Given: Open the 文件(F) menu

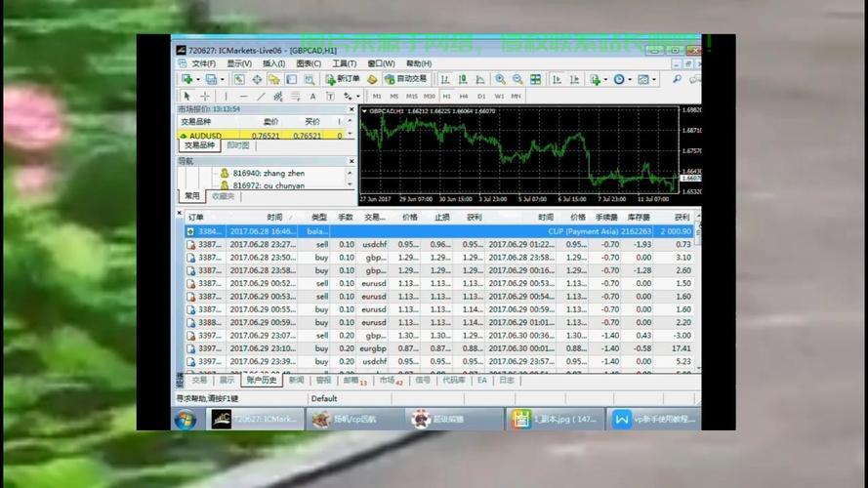Looking at the screenshot, I should (x=203, y=63).
